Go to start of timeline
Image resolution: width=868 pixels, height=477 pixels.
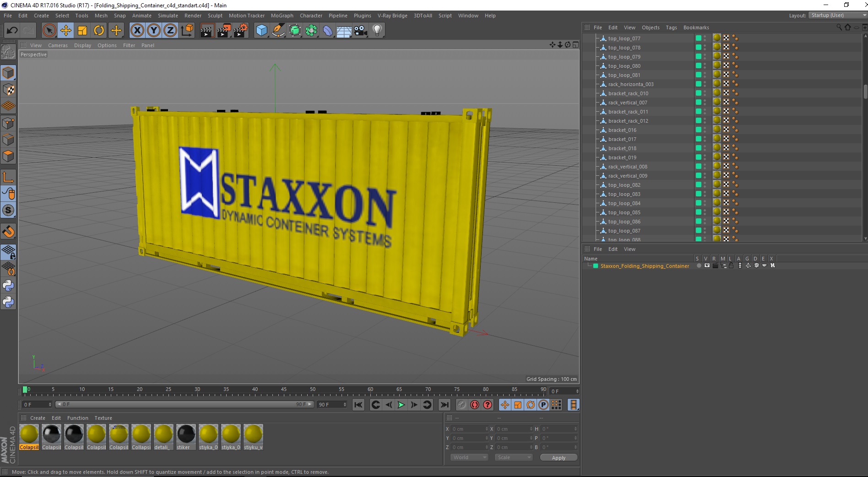pos(358,405)
